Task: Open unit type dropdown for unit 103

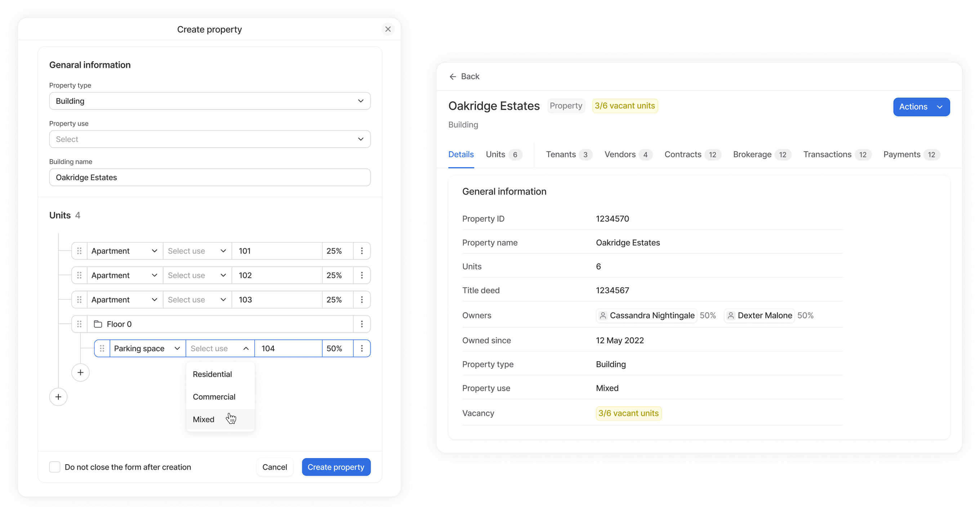Action: coord(125,300)
